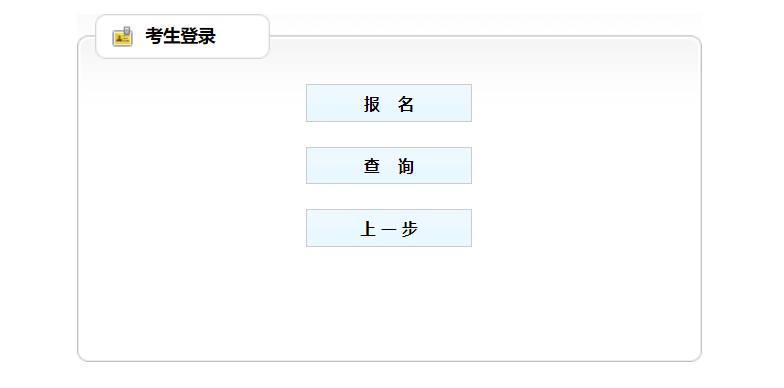Select the badge icon beside 考生登录
784x388 pixels.
click(122, 37)
